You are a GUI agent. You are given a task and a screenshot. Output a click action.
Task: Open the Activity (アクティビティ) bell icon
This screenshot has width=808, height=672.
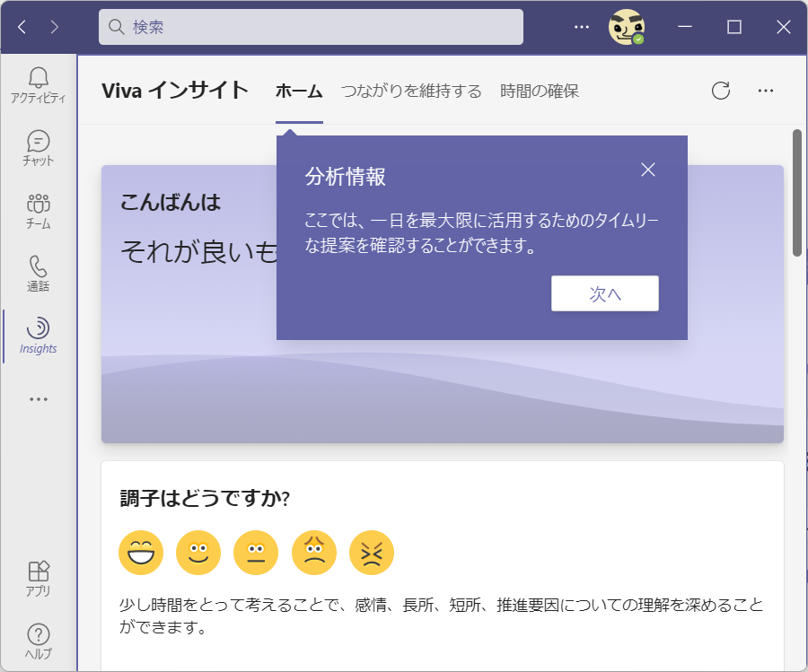[38, 85]
